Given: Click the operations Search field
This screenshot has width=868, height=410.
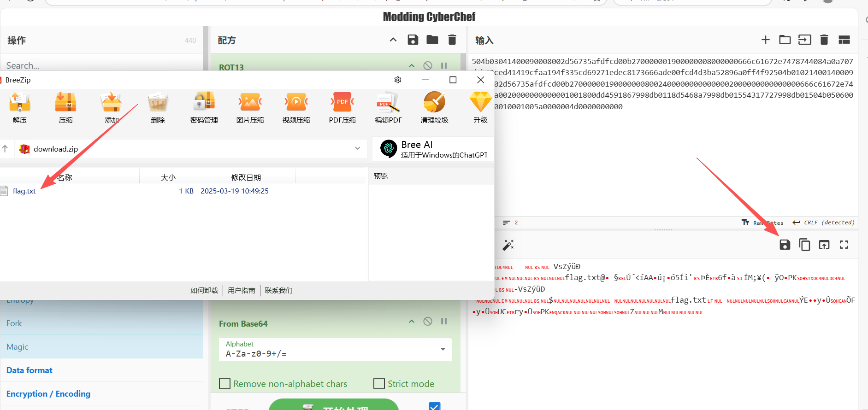Looking at the screenshot, I should coord(101,65).
